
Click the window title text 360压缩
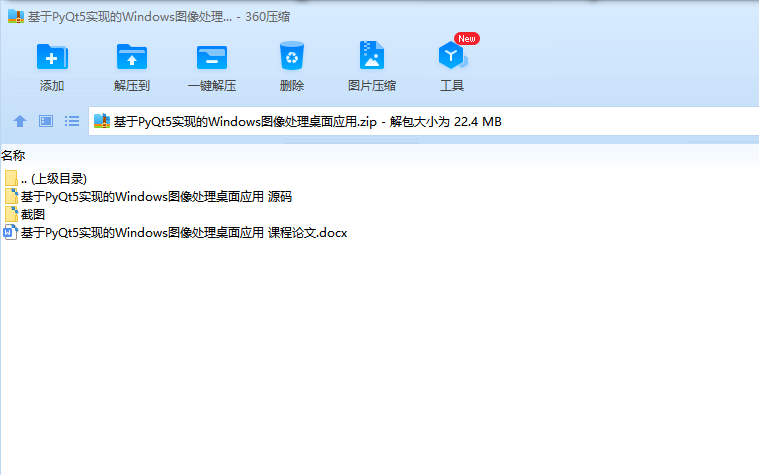pyautogui.click(x=268, y=17)
